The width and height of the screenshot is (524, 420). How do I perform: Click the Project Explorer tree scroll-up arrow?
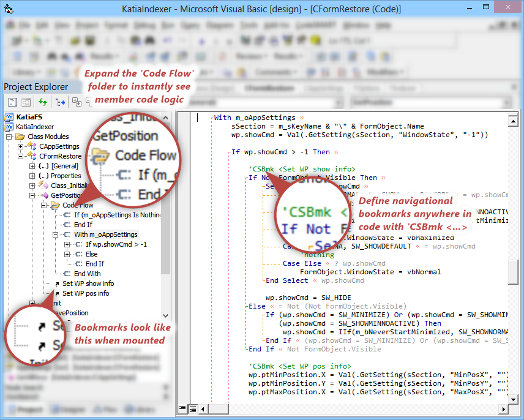pos(165,118)
